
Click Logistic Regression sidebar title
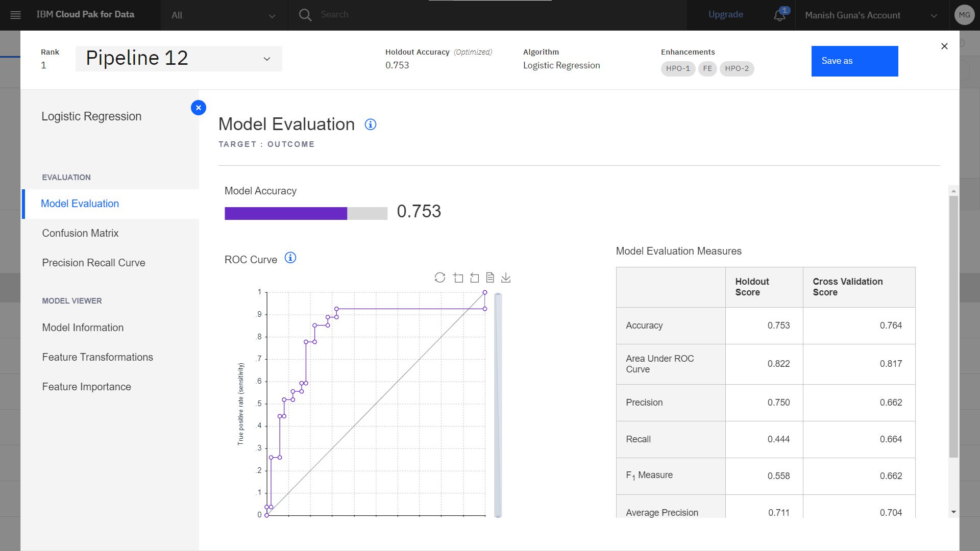(91, 116)
